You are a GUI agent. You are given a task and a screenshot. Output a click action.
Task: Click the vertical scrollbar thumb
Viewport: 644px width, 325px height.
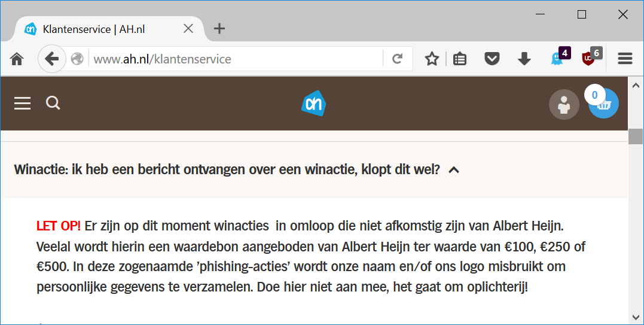point(636,136)
